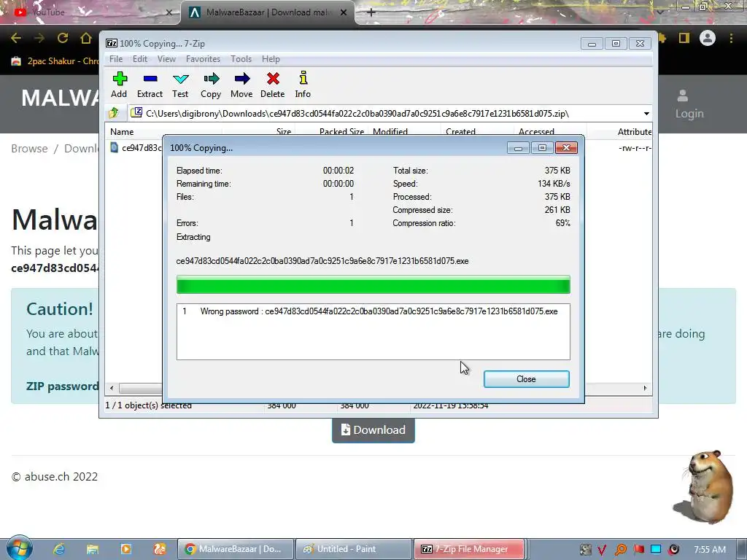
Task: Click the Info toolbar icon
Action: (303, 85)
